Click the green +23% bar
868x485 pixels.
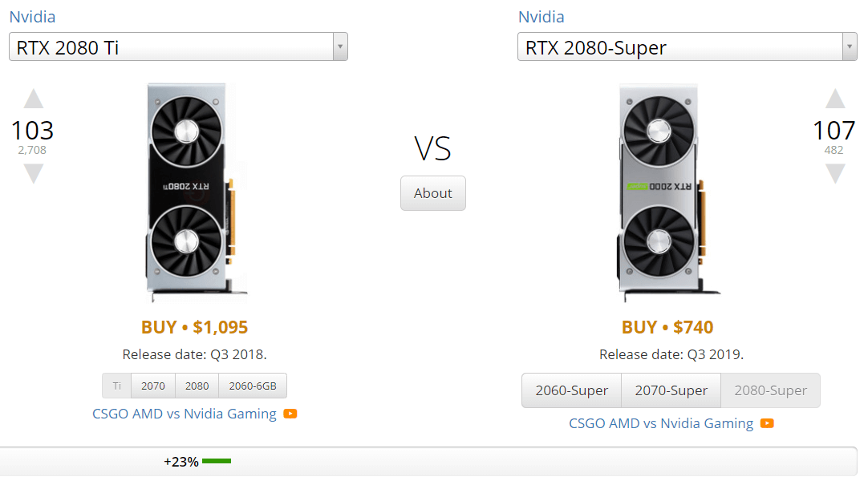[x=217, y=461]
